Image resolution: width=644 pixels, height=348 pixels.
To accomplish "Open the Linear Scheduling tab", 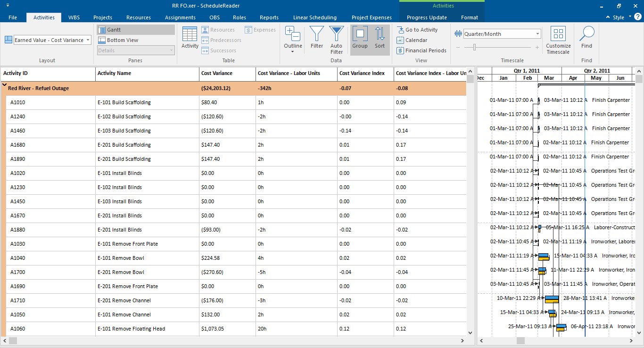I will point(315,17).
